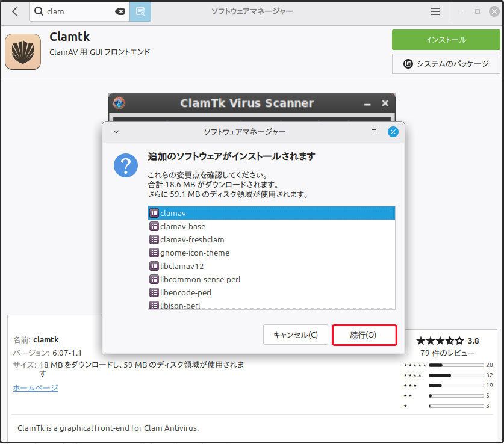The image size is (504, 444).
Task: Click the 79 件のレビュー text
Action: point(447,353)
